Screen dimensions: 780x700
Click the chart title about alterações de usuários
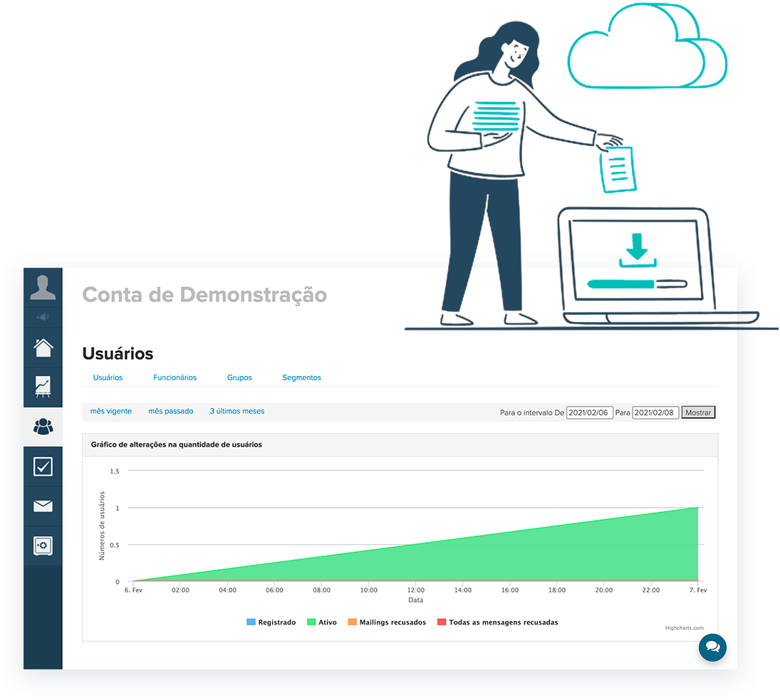[x=176, y=444]
